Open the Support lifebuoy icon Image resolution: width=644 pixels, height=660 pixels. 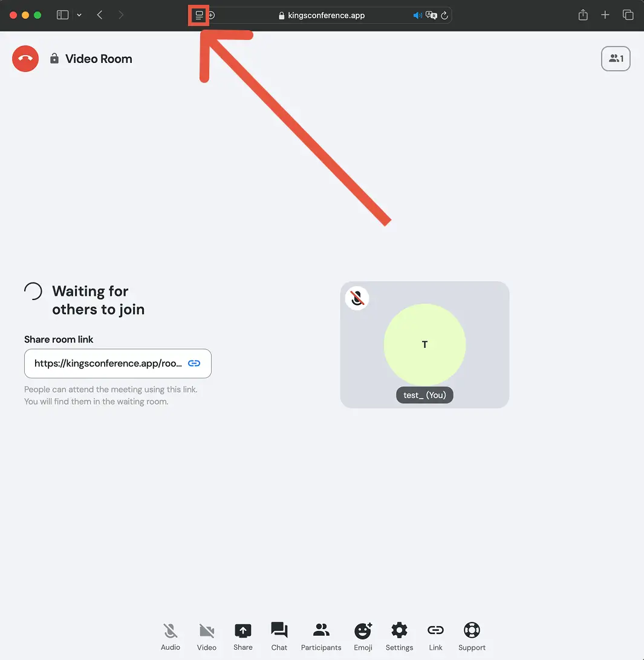(x=472, y=636)
